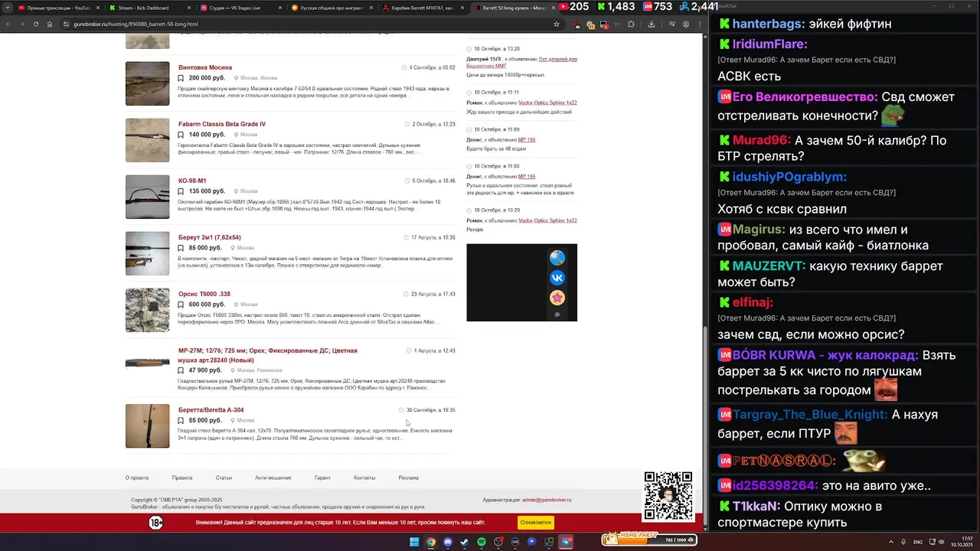The width and height of the screenshot is (980, 551).
Task: Click globe icon in dark widget
Action: [557, 258]
